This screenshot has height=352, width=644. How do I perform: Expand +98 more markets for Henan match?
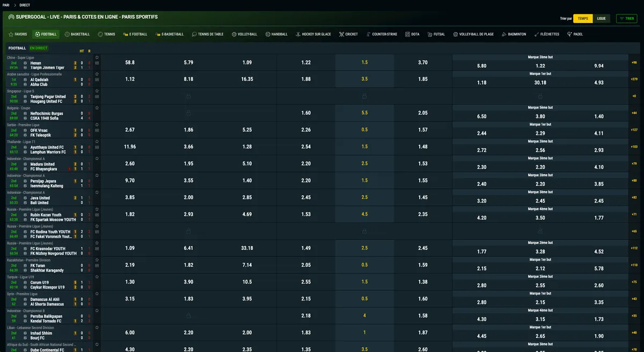tap(634, 62)
